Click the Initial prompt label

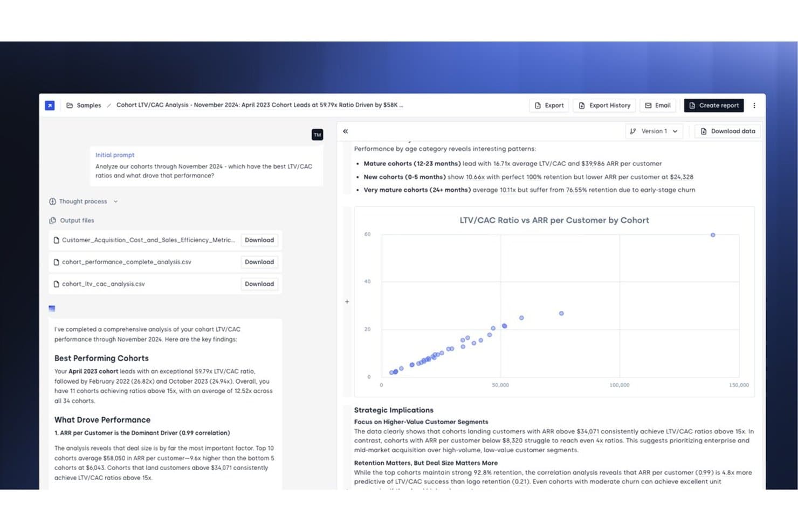115,155
